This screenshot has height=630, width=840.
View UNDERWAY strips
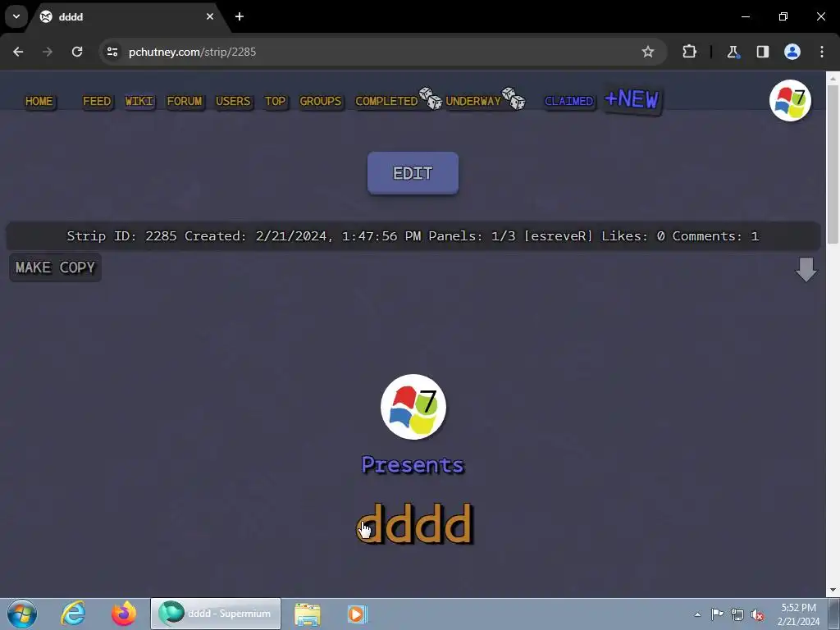[x=473, y=101]
